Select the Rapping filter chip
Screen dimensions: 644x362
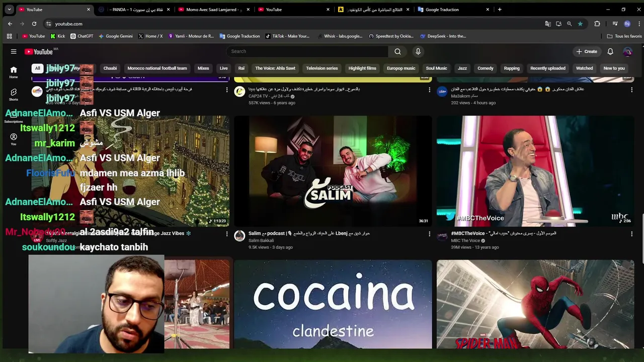click(x=512, y=68)
